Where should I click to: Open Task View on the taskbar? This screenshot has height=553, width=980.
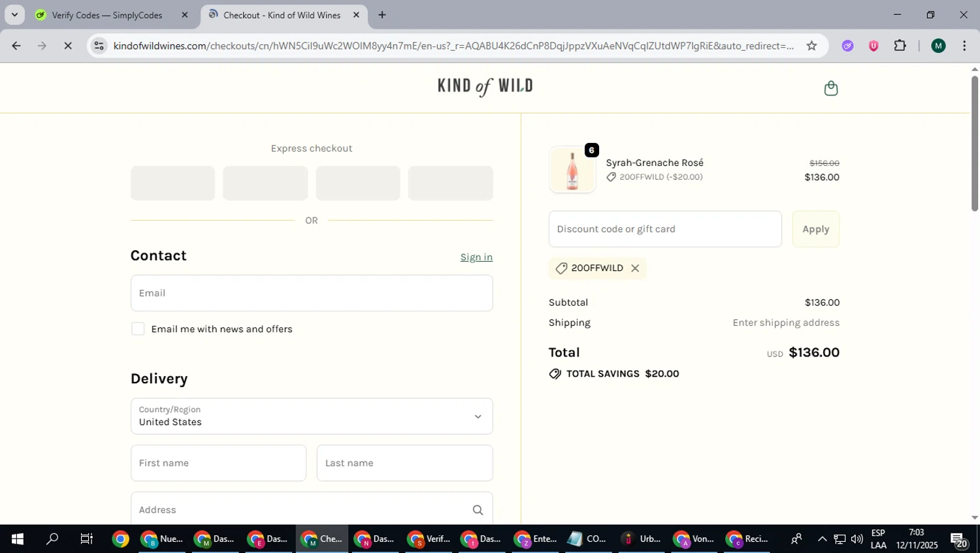86,539
